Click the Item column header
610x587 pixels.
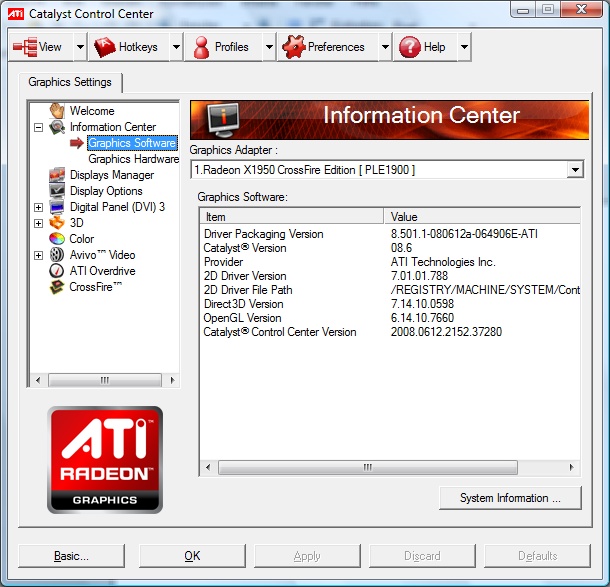click(292, 216)
